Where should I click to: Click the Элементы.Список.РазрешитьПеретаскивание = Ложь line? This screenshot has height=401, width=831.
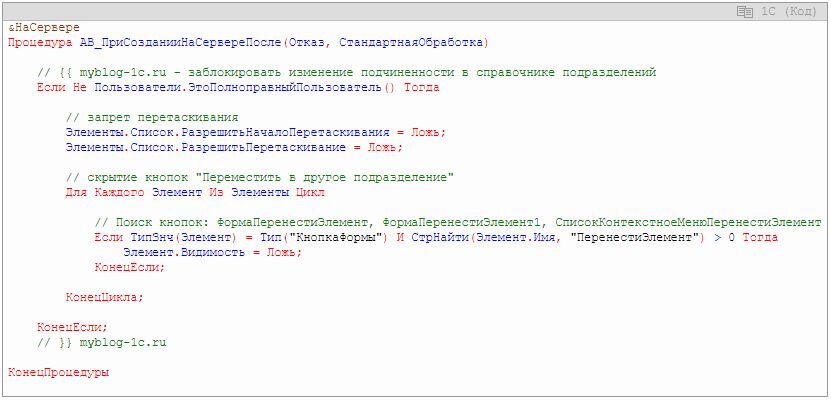pos(234,148)
